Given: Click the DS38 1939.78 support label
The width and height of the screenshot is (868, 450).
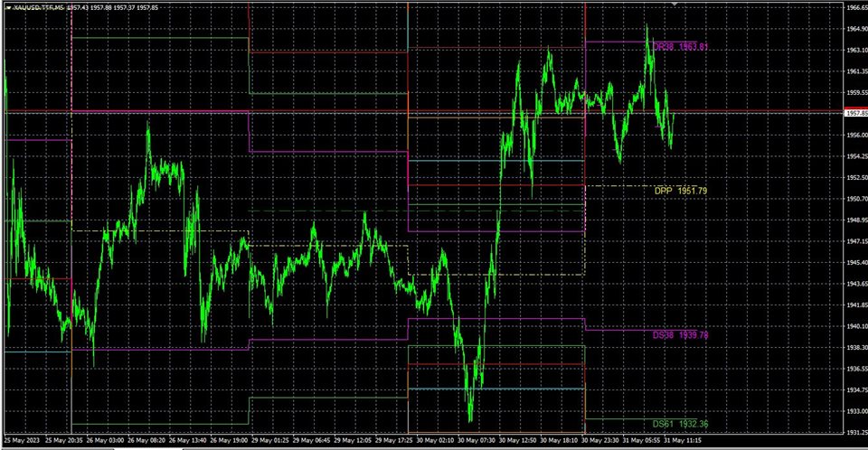Looking at the screenshot, I should click(x=680, y=335).
